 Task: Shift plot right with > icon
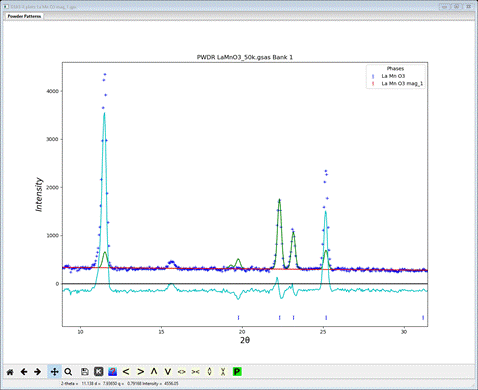(x=141, y=371)
